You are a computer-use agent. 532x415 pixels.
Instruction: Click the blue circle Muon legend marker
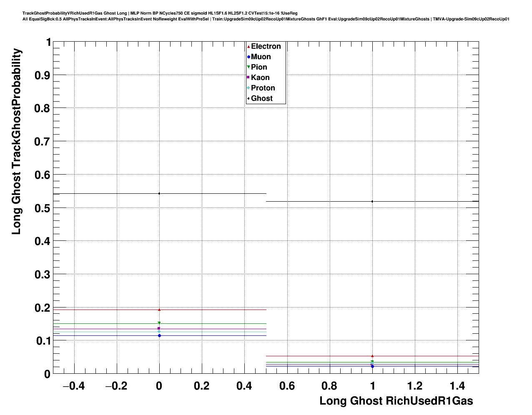(x=248, y=57)
